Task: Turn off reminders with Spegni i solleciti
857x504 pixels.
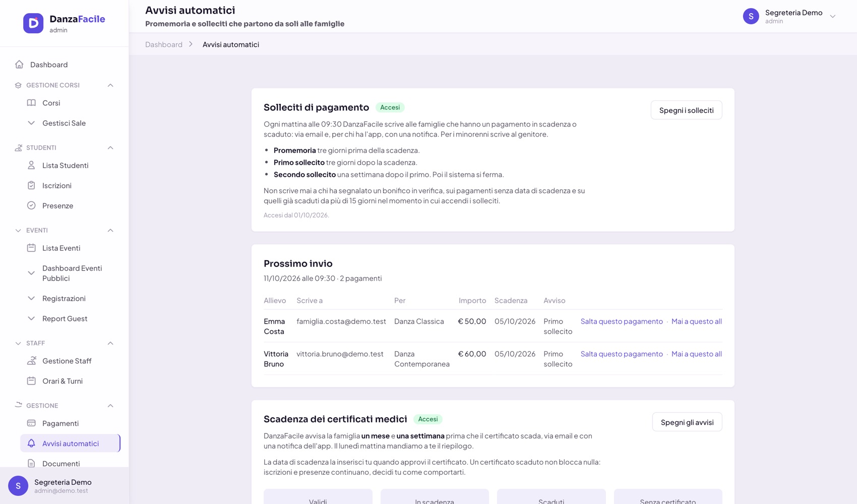Action: (686, 110)
